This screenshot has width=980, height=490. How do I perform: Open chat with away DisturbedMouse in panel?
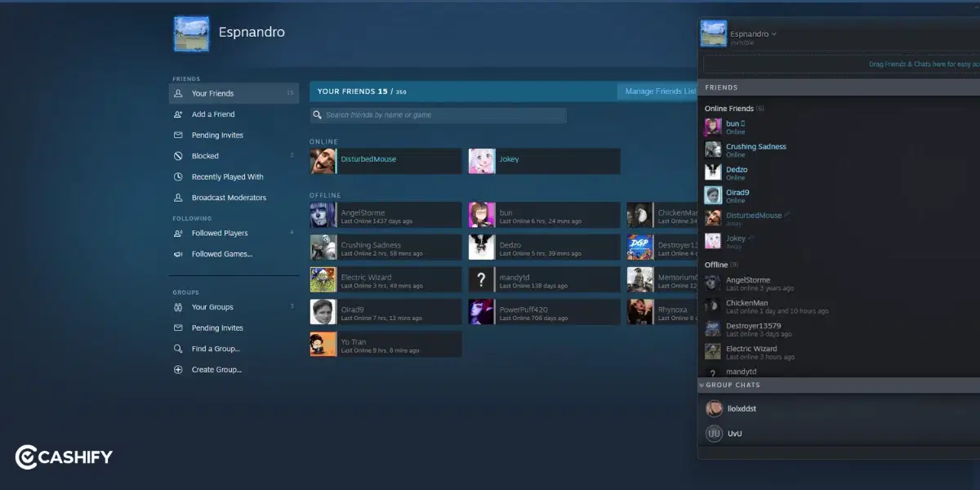[x=840, y=219]
